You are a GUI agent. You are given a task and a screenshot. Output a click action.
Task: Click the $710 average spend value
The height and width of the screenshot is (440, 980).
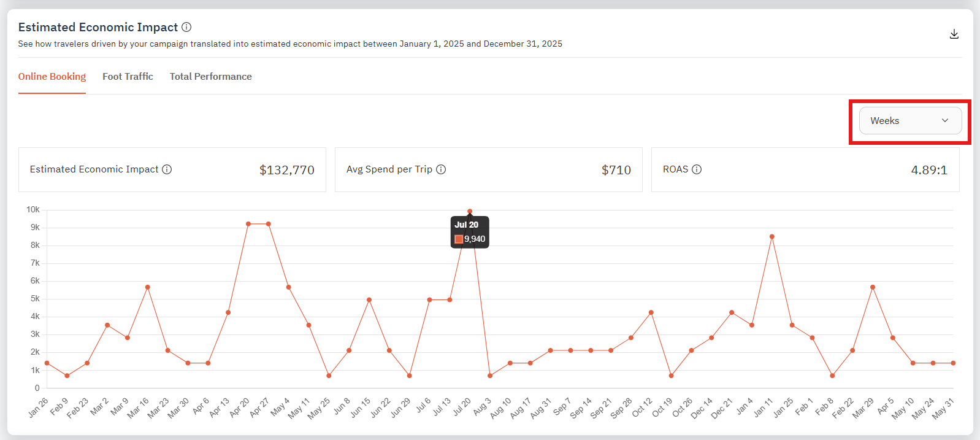coord(616,170)
